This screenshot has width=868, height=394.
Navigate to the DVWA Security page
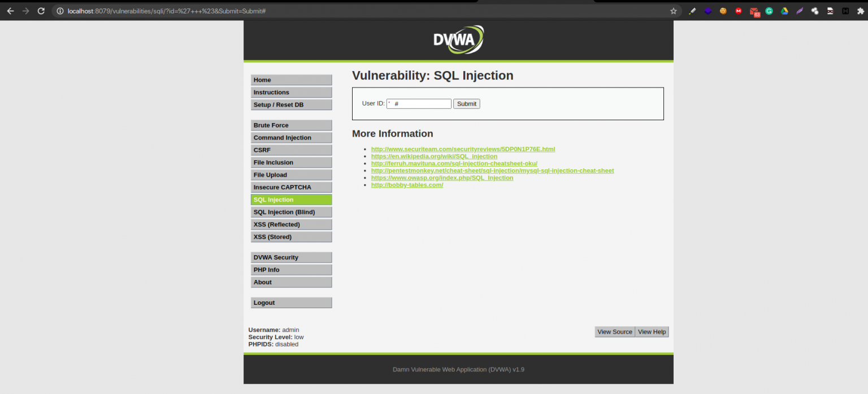pos(291,257)
